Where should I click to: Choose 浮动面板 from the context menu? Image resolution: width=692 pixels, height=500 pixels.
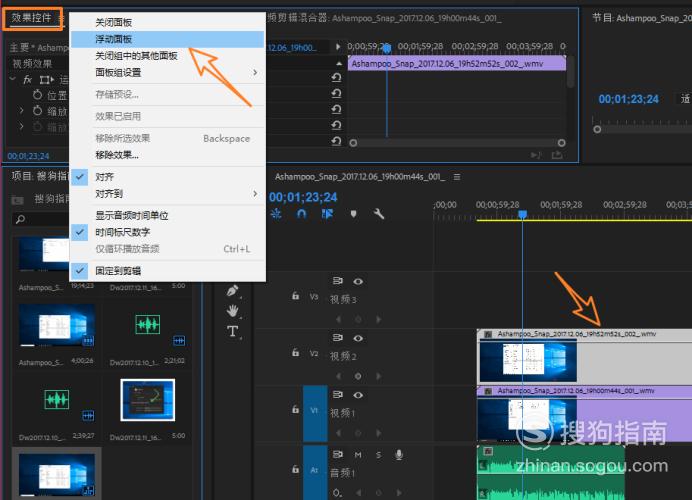click(x=113, y=39)
